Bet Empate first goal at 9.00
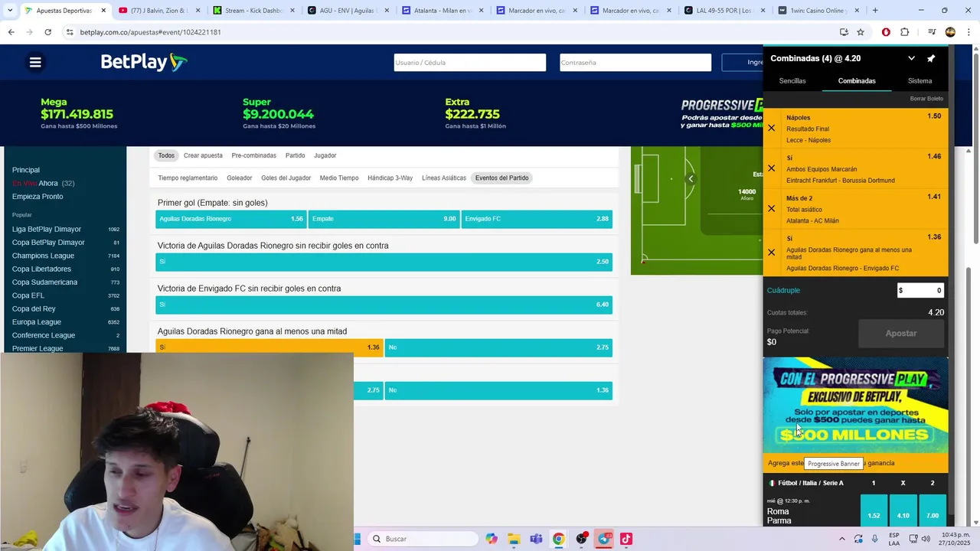Image resolution: width=980 pixels, height=551 pixels. point(384,219)
